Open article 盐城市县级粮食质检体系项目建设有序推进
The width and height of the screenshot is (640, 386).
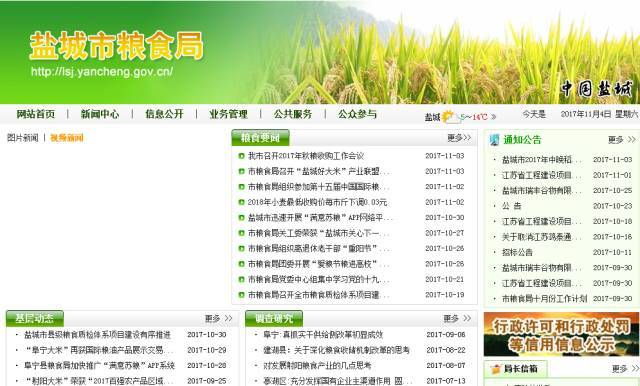click(x=97, y=335)
